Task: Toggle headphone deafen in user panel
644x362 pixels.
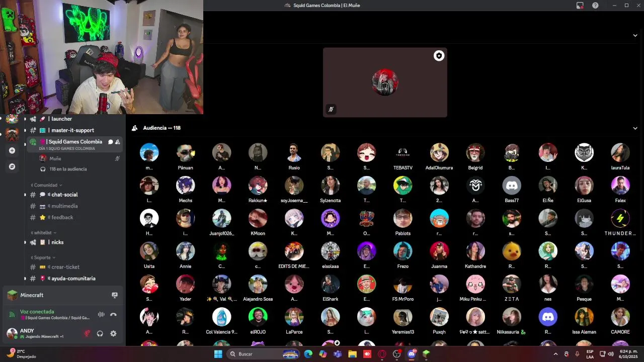Action: 100,333
